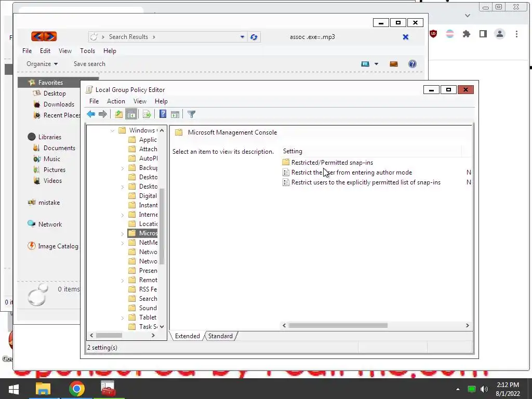Screen dimensions: 532x399
Task: Click the settings list horizontal scrollbar thumb
Action: tap(338, 326)
